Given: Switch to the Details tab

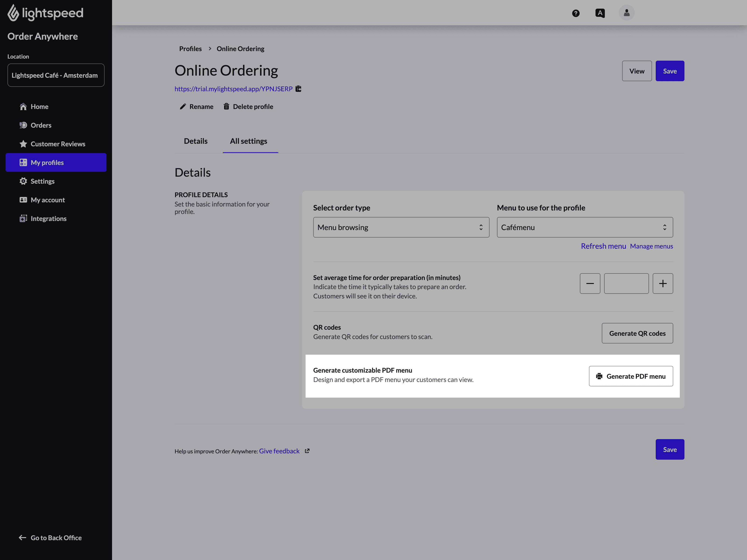Looking at the screenshot, I should tap(196, 141).
